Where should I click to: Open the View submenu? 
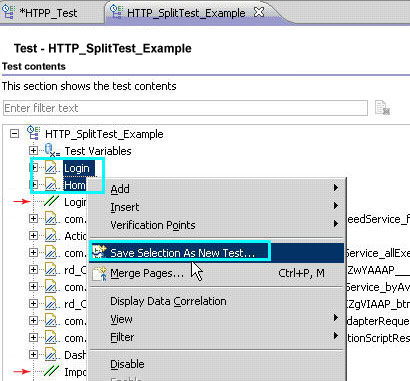click(x=216, y=319)
